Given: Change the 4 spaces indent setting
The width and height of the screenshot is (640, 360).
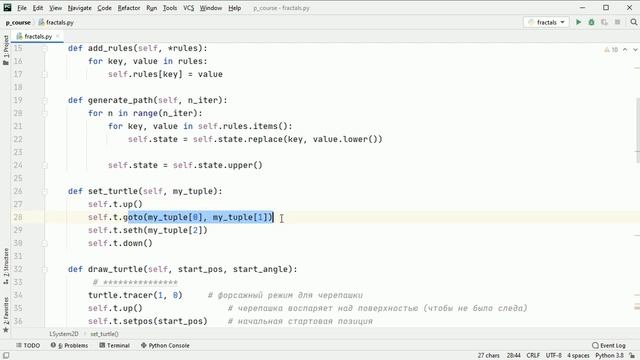Looking at the screenshot, I should [578, 356].
